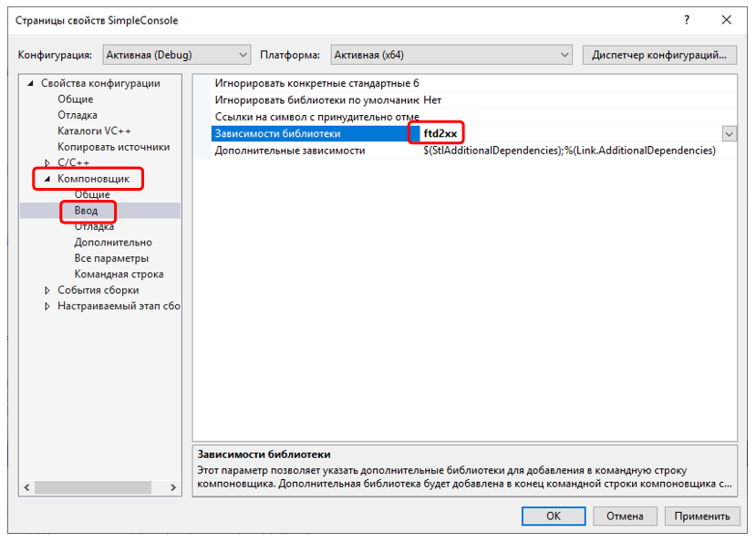Select Зависимости библиотеки property row
The width and height of the screenshot is (756, 543).
coord(316,134)
